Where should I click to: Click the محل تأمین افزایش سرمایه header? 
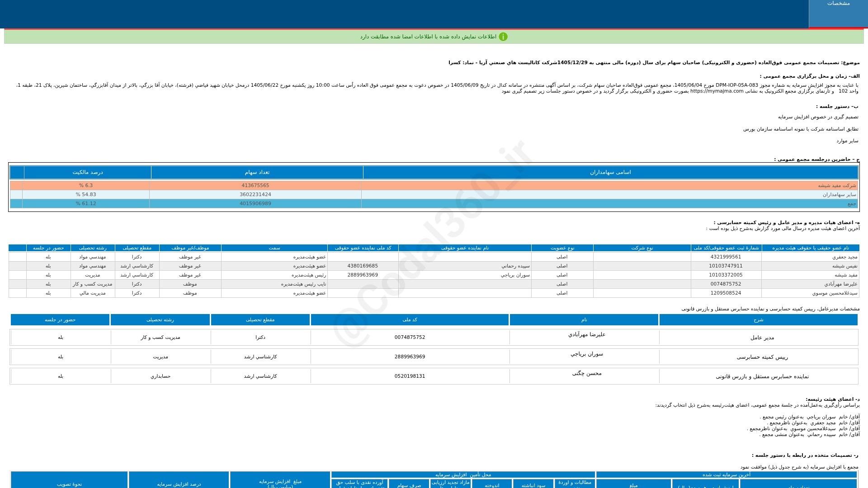point(463,475)
